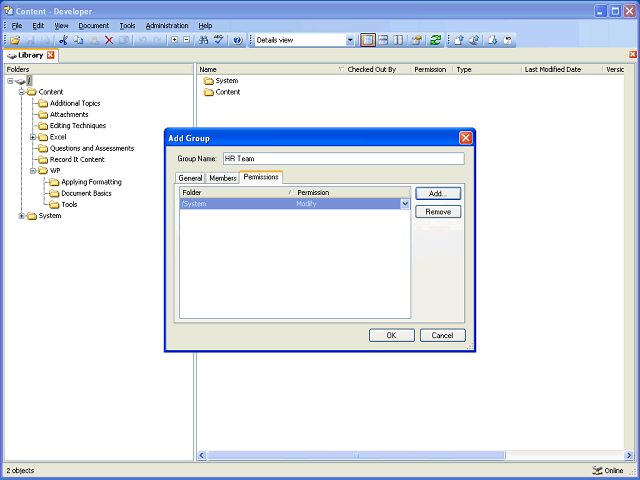Switch to vertical split layout icon
The image size is (640, 480).
click(398, 40)
